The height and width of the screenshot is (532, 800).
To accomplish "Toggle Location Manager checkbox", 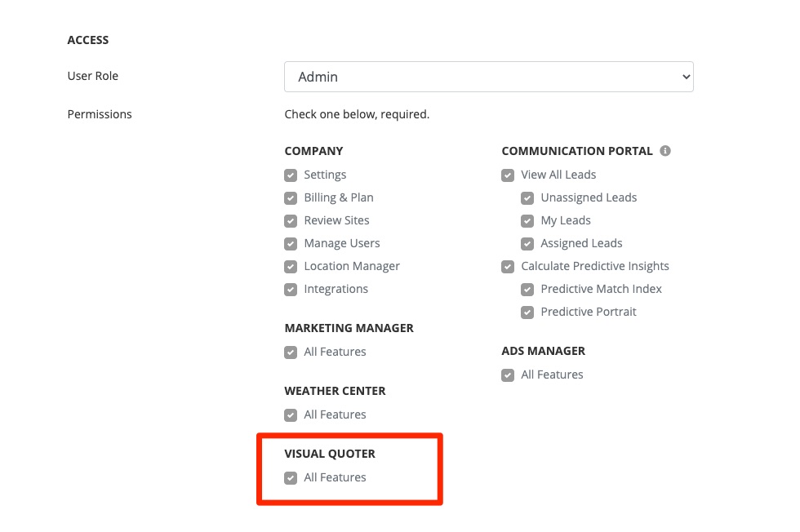I will (x=291, y=267).
